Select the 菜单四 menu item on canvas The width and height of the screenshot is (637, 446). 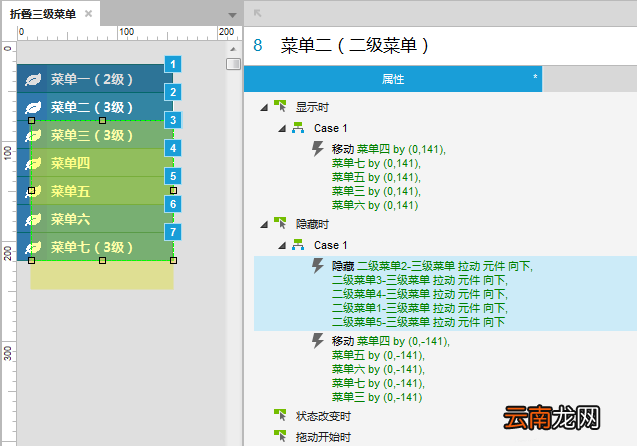(95, 163)
